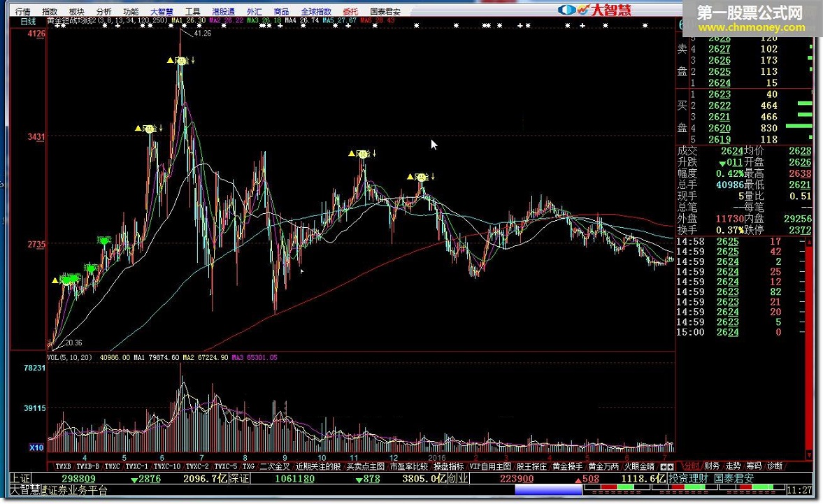This screenshot has height=504, width=823.
Task: Click the sell-1 price 2624
Action: click(719, 83)
